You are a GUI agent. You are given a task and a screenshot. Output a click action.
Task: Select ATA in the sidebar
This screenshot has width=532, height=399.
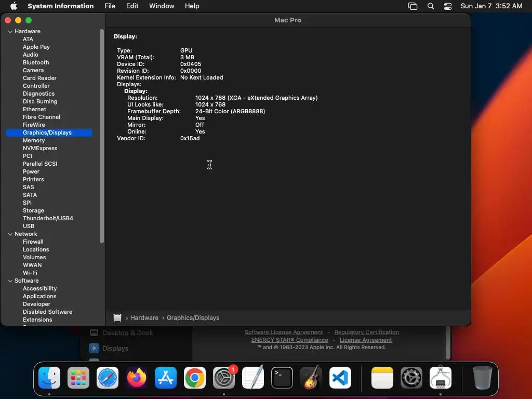[28, 39]
